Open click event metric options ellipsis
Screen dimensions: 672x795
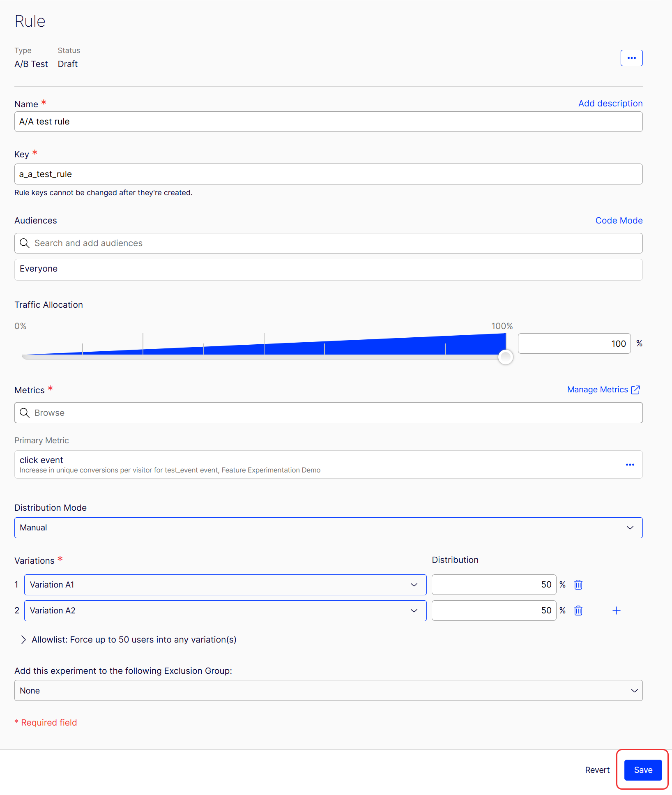pyautogui.click(x=630, y=465)
